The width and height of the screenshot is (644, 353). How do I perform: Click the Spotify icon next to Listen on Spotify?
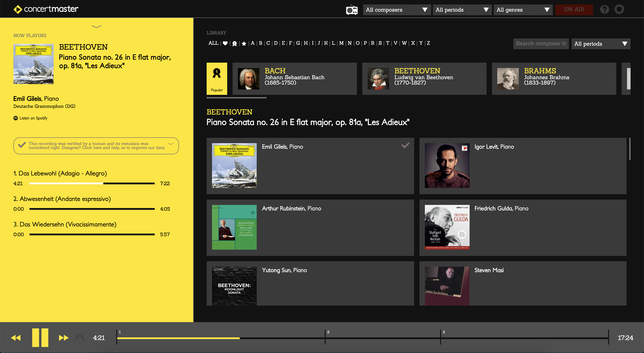[x=15, y=118]
